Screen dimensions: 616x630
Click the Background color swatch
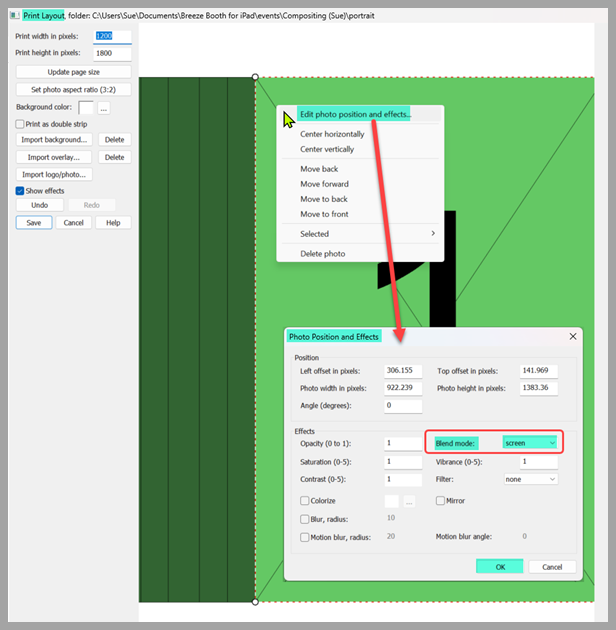(86, 108)
